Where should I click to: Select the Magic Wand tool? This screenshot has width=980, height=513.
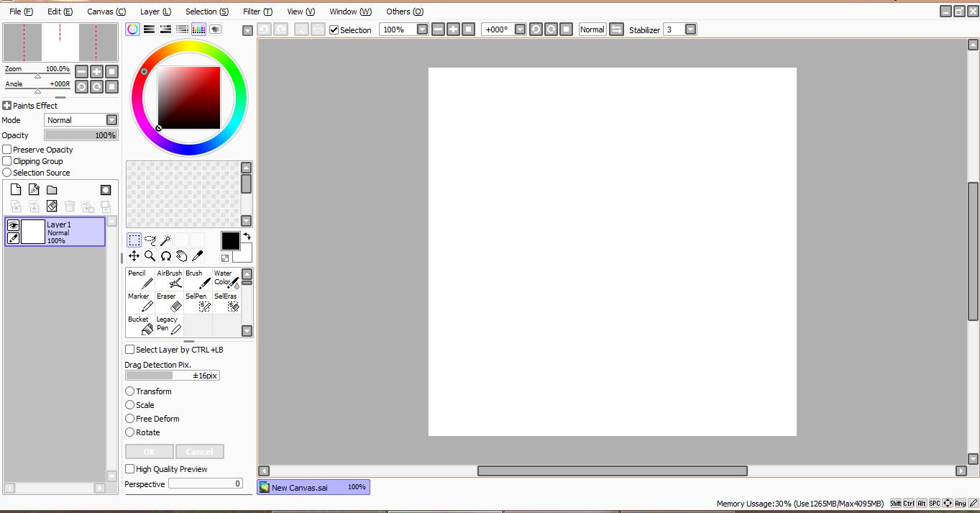click(x=165, y=240)
